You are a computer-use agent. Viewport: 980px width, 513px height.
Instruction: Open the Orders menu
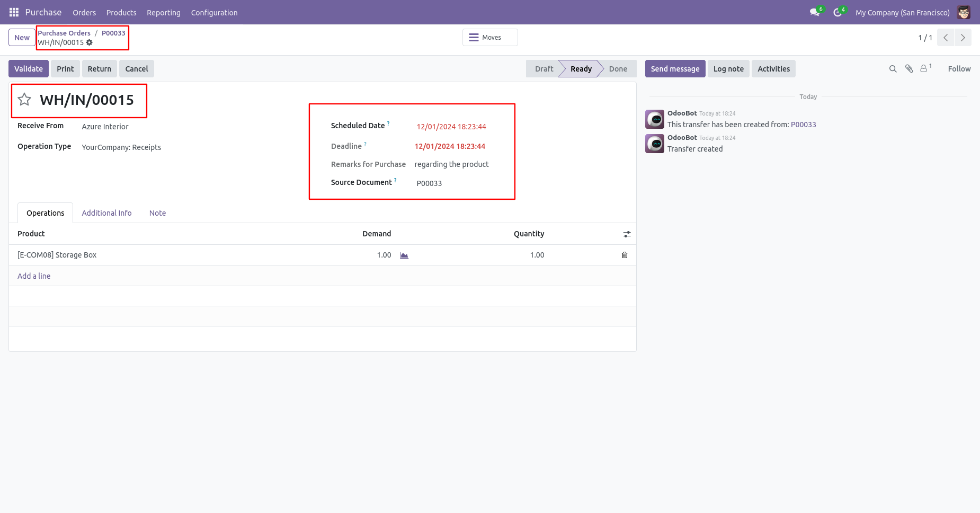coord(84,12)
